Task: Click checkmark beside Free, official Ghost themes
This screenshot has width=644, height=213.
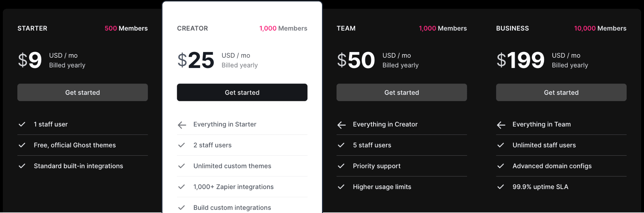Action: pos(22,145)
